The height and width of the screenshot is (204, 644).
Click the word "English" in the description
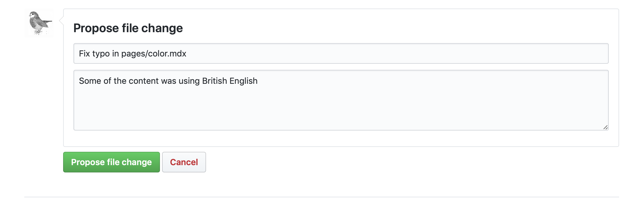[243, 81]
